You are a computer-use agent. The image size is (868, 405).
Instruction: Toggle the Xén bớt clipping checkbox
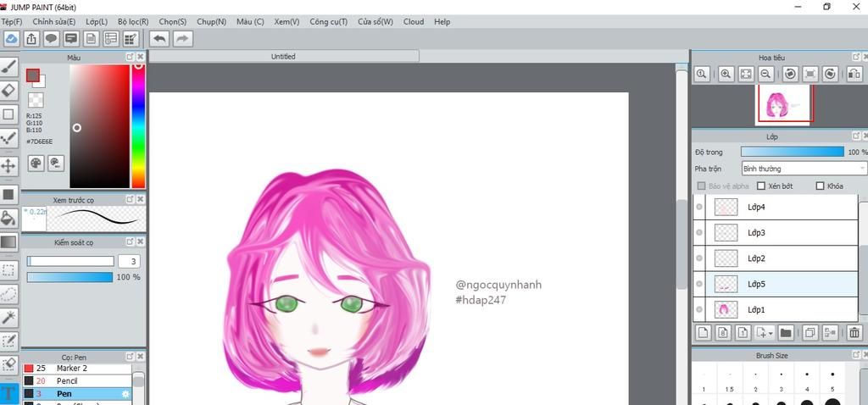click(x=761, y=186)
